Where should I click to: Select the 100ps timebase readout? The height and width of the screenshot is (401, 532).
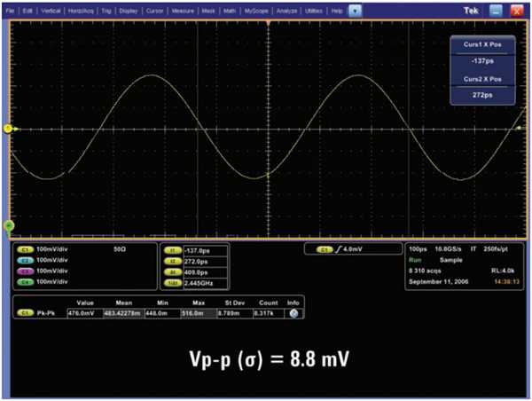point(418,249)
